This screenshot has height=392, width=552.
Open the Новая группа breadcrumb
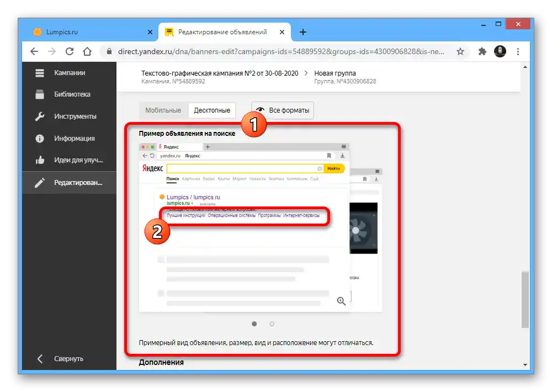[335, 73]
